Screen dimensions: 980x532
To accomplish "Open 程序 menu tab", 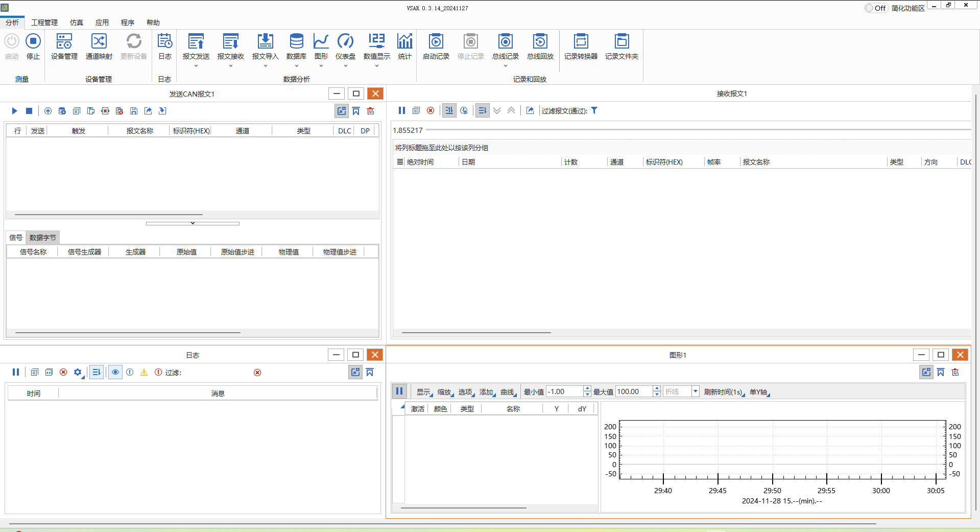I will click(x=128, y=22).
